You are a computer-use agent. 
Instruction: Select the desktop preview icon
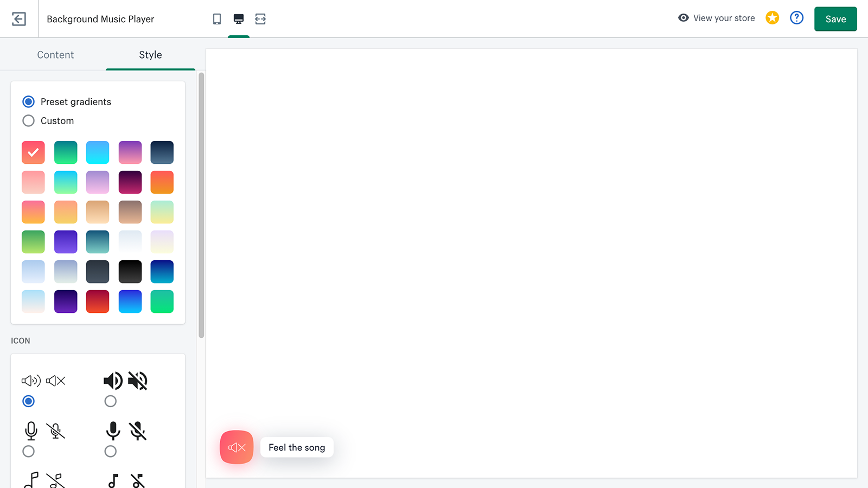[239, 19]
